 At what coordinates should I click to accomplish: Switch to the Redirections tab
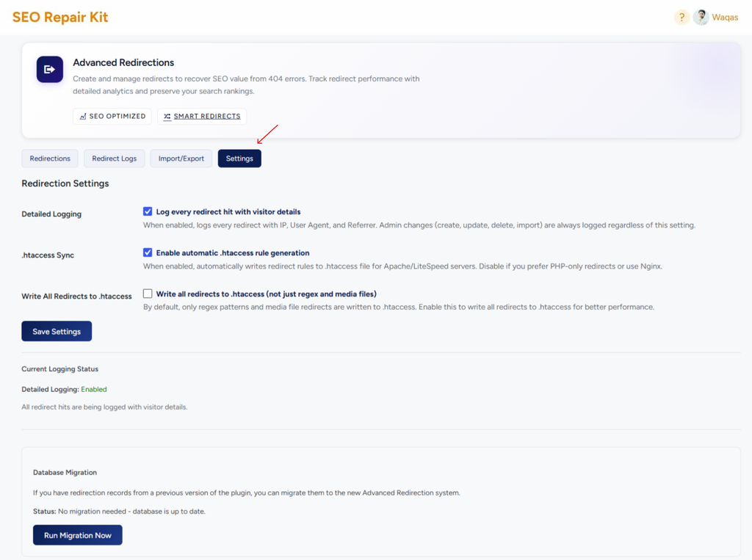[50, 159]
